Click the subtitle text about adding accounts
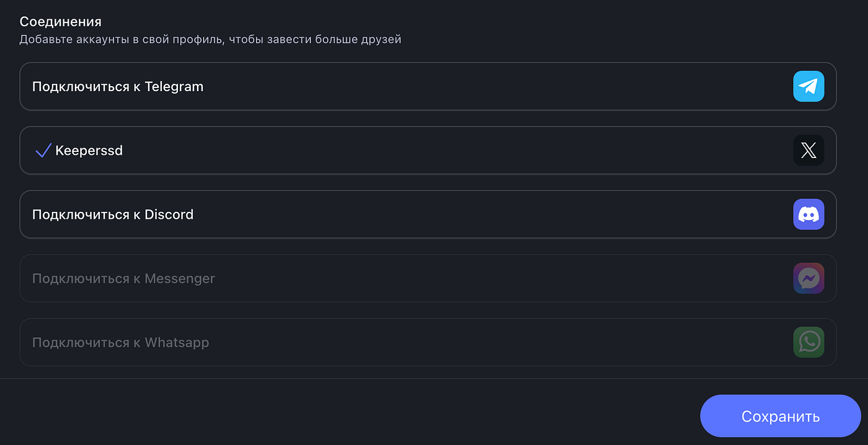 point(210,40)
